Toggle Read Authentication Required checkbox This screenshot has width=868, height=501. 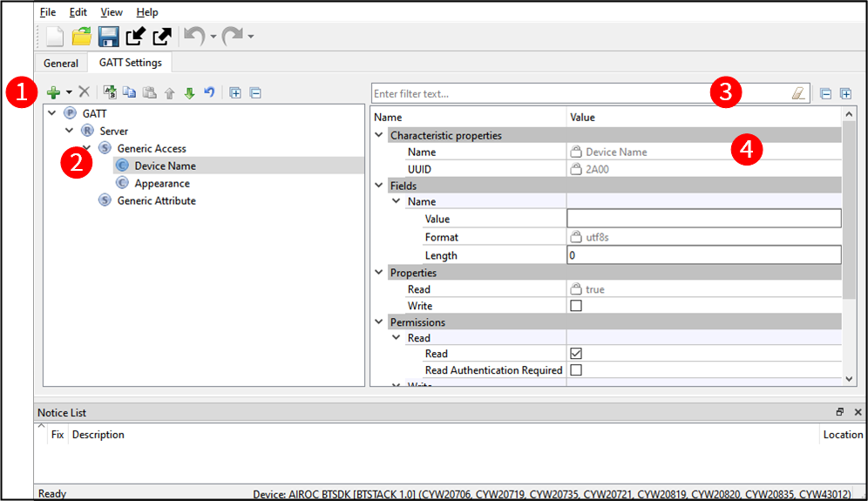coord(576,369)
